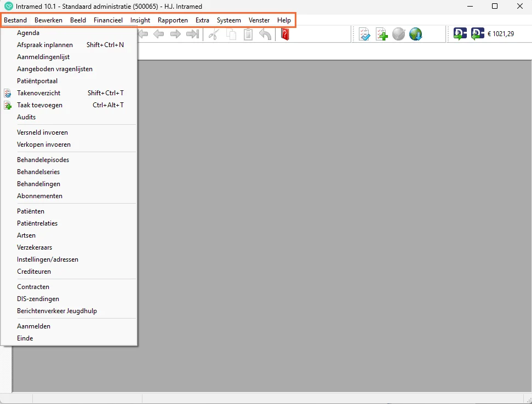Click the € 1021,29 balance amount
The height and width of the screenshot is (404, 532).
501,34
